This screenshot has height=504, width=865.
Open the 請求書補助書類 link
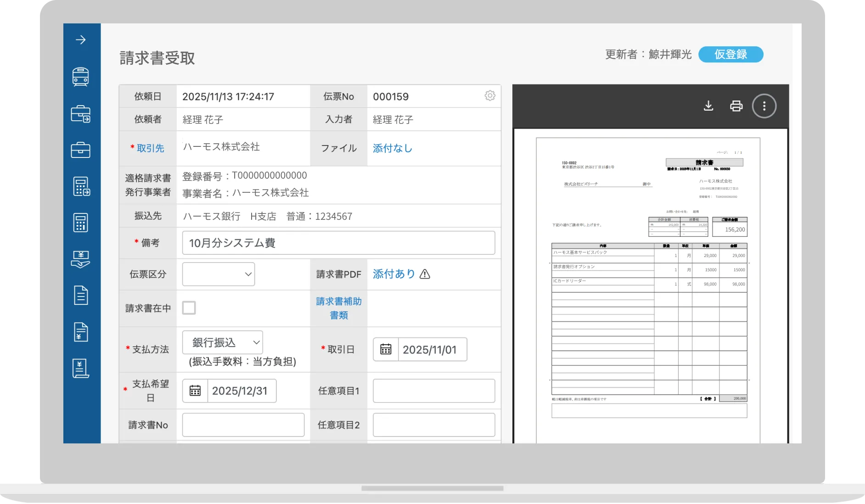339,308
